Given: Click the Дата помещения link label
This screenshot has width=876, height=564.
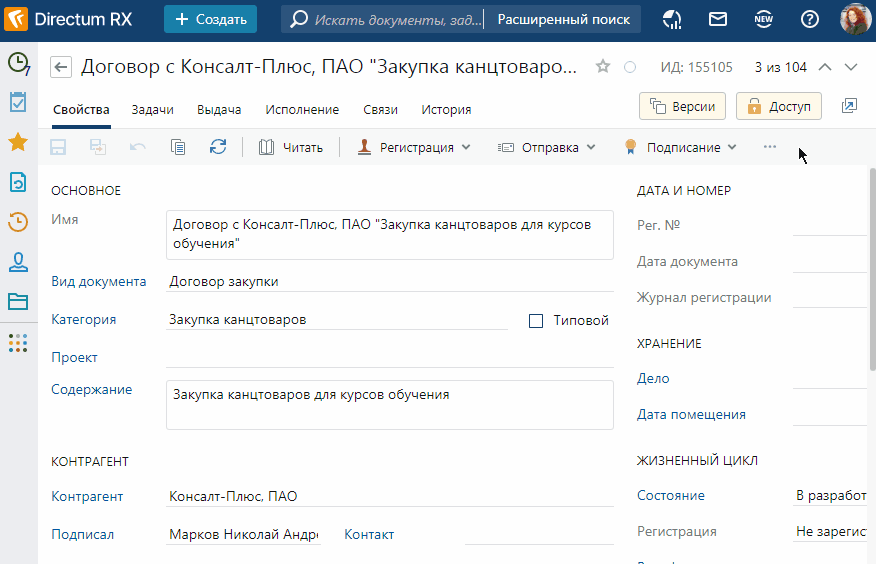Looking at the screenshot, I should point(692,414).
